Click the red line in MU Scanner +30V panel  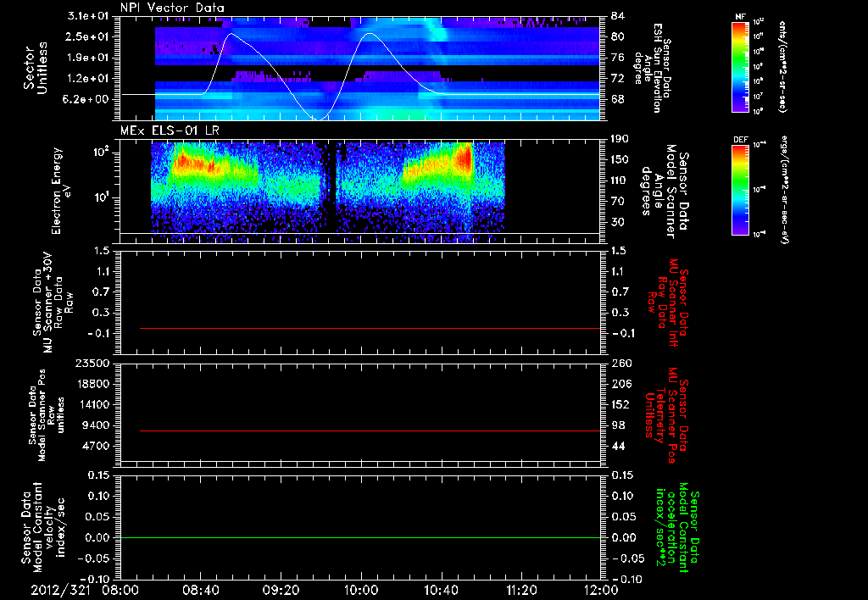tap(370, 328)
